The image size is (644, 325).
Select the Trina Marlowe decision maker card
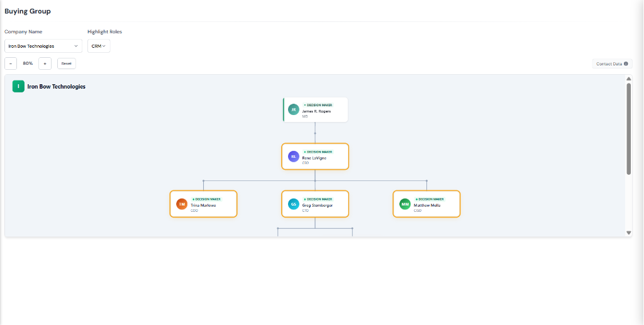pos(203,204)
